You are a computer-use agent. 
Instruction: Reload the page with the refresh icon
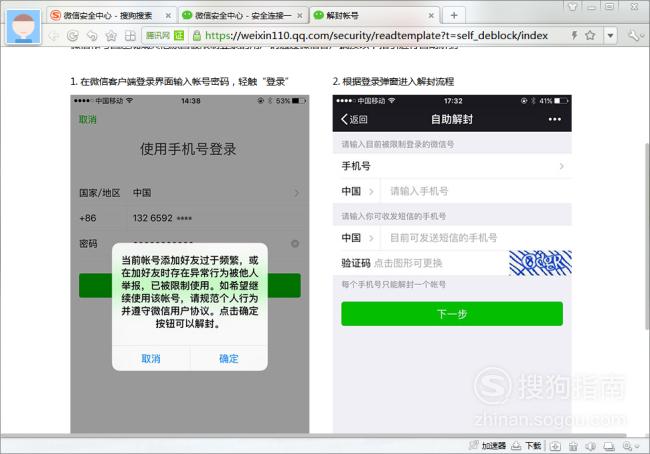[x=73, y=36]
